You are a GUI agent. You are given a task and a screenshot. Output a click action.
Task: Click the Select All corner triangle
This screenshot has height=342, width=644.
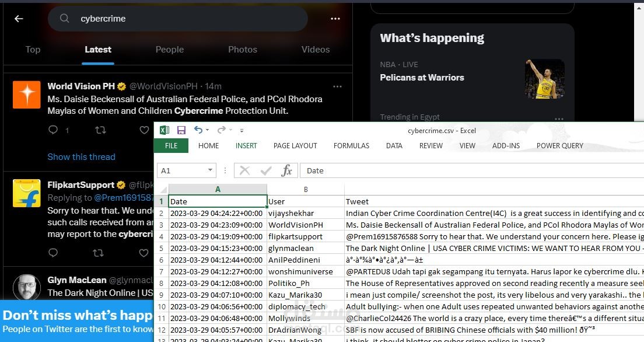point(163,190)
